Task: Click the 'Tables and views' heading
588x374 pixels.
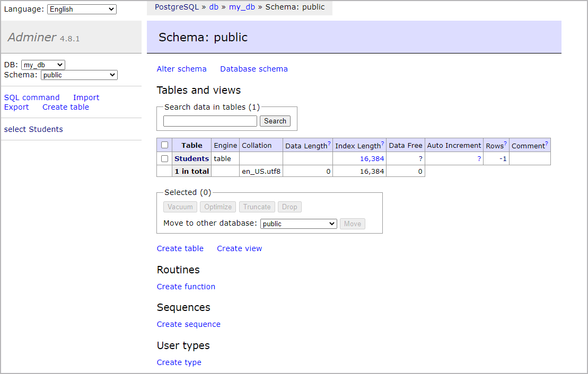Action: (199, 90)
